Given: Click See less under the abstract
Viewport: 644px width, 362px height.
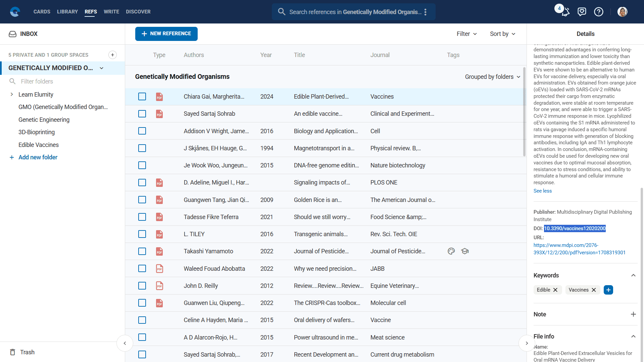Looking at the screenshot, I should point(542,191).
